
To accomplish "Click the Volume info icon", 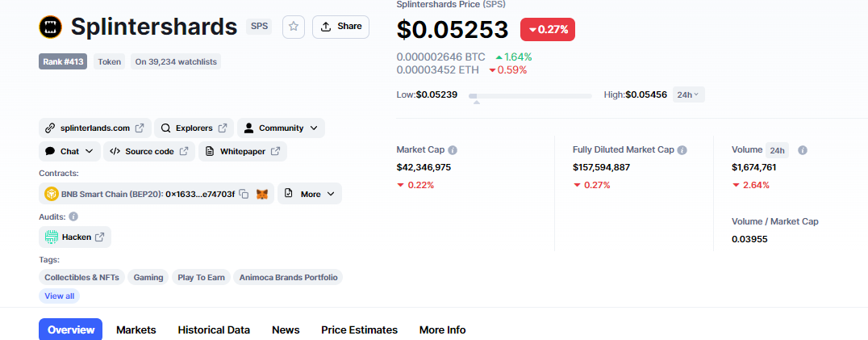I will [x=803, y=150].
